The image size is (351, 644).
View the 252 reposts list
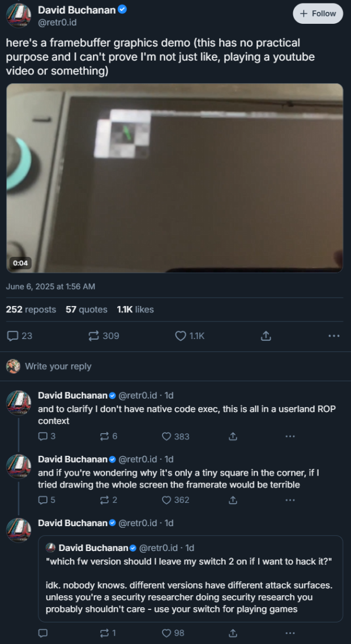point(31,310)
